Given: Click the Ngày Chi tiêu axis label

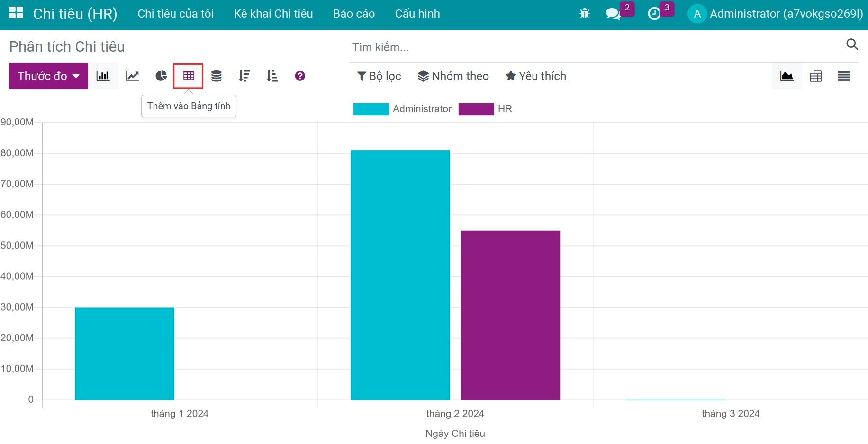Looking at the screenshot, I should tap(455, 434).
